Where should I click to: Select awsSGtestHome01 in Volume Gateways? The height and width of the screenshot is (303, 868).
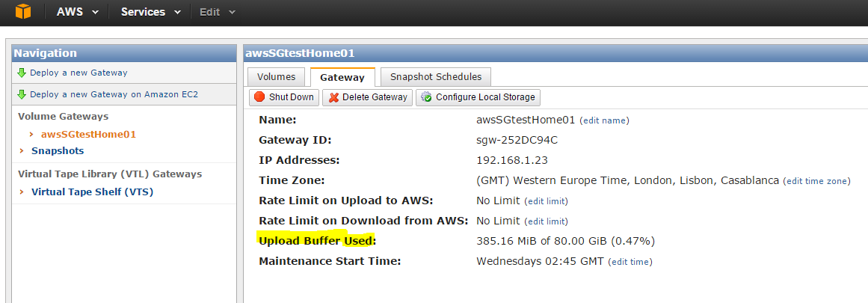tap(88, 134)
